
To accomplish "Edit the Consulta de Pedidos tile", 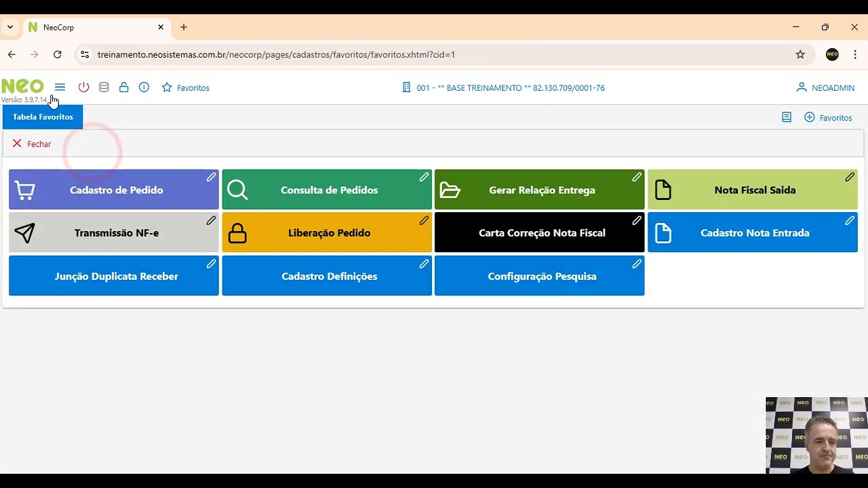I will pos(424,177).
